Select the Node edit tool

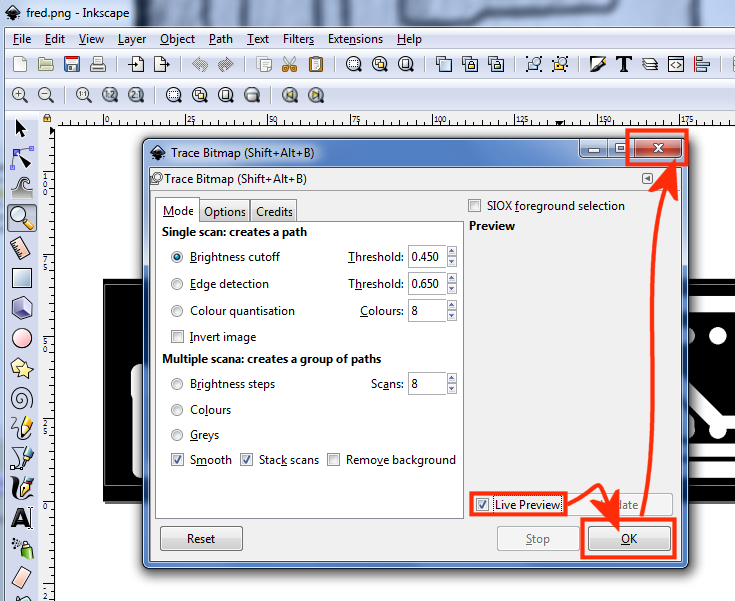click(22, 158)
